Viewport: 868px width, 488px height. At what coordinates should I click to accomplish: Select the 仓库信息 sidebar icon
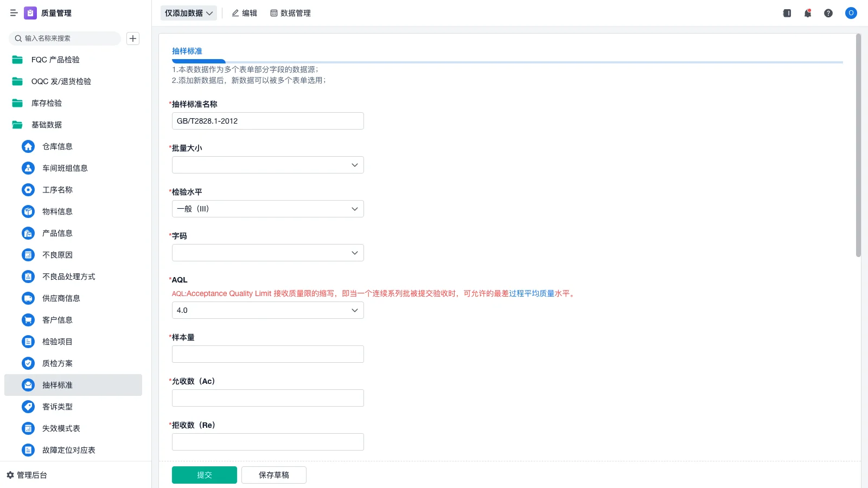28,146
